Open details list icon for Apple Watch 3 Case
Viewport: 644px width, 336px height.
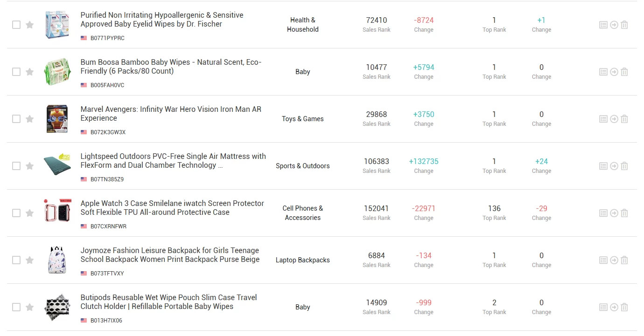point(603,213)
